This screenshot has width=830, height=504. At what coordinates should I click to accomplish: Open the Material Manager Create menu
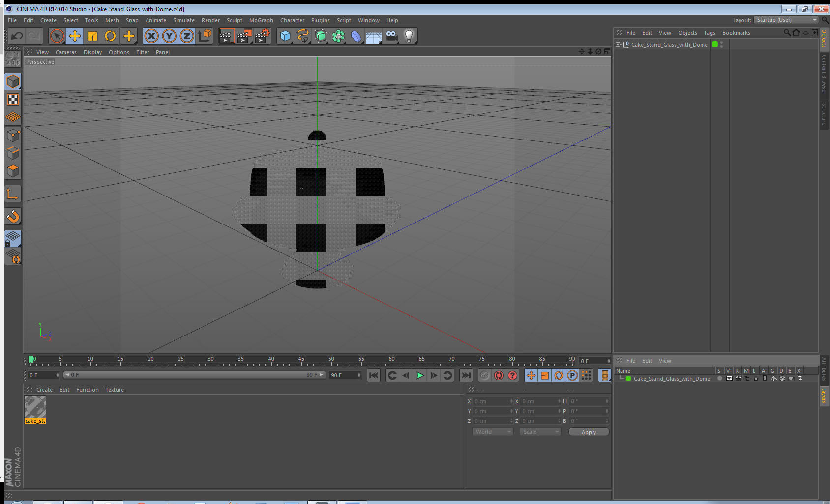tap(44, 390)
